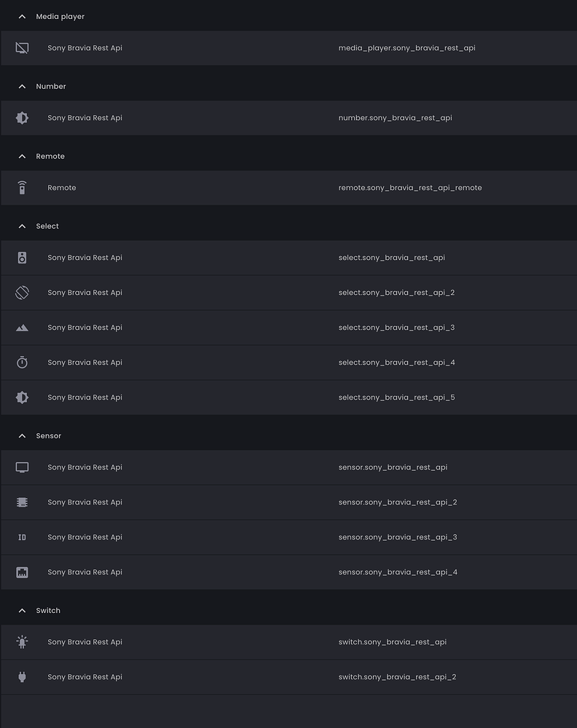The height and width of the screenshot is (728, 577).
Task: Click the name Sony Bravia Rest Api in number row
Action: (x=85, y=118)
